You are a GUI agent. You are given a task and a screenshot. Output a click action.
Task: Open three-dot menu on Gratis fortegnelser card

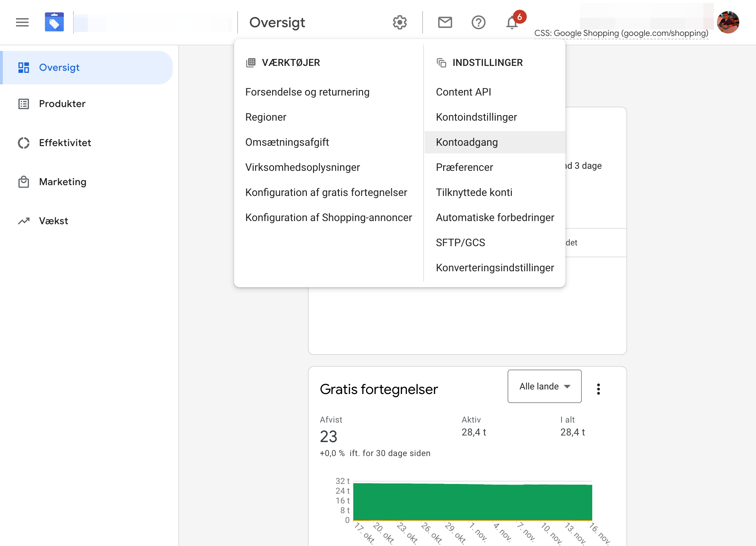599,389
